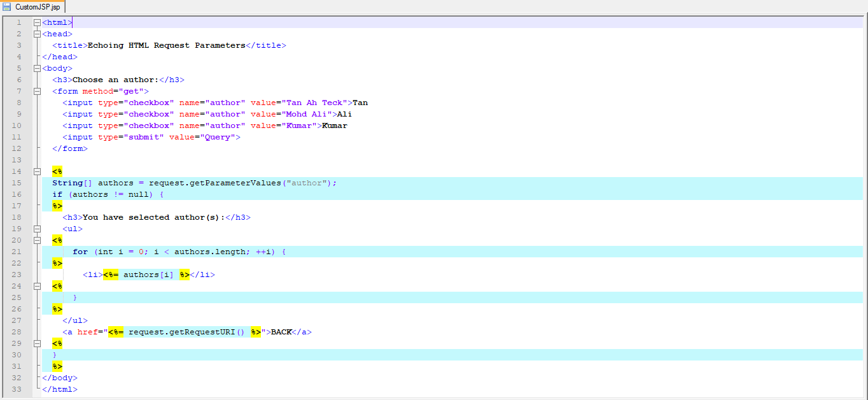Click 'request.getRequestURI()' on line 28
The image size is (868, 400).
[x=187, y=332]
